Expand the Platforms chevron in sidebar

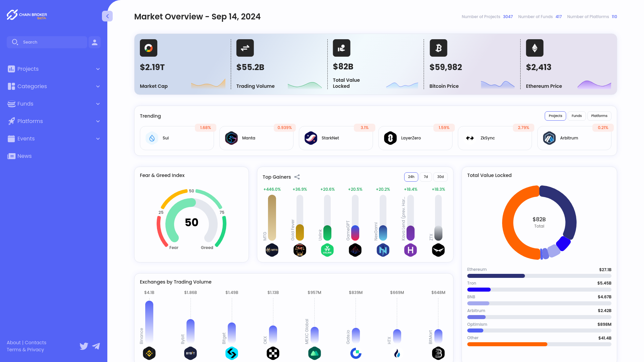coord(98,121)
